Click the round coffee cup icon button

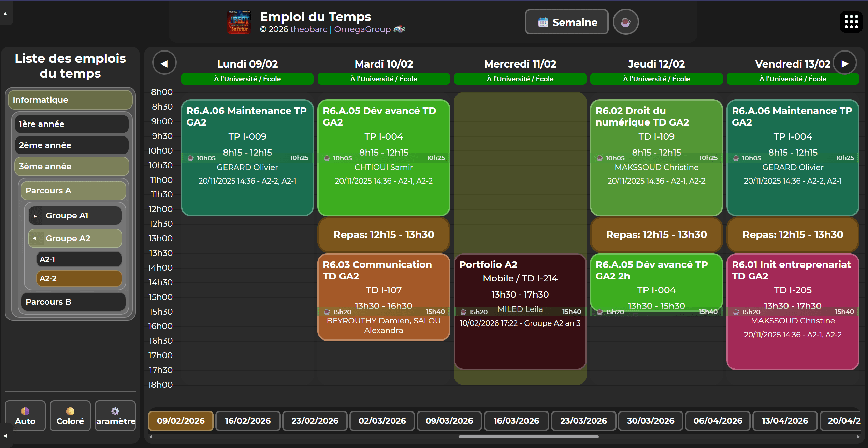[x=625, y=22]
